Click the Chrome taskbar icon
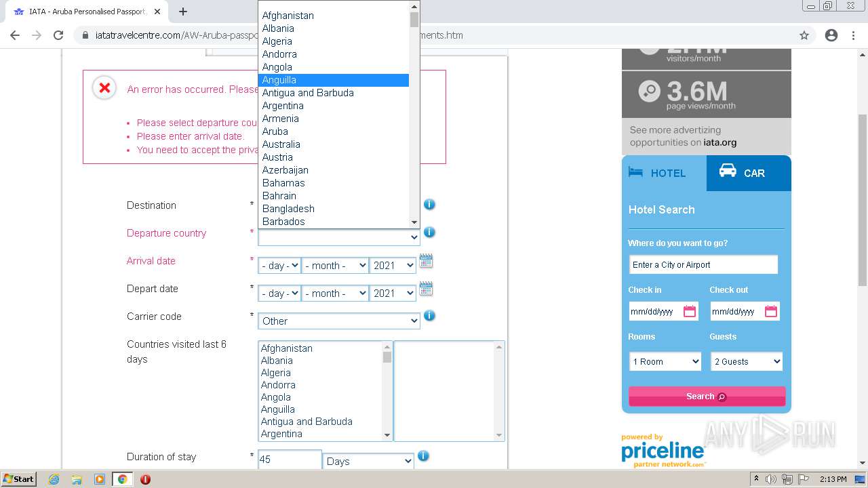Image resolution: width=868 pixels, height=488 pixels. point(123,479)
